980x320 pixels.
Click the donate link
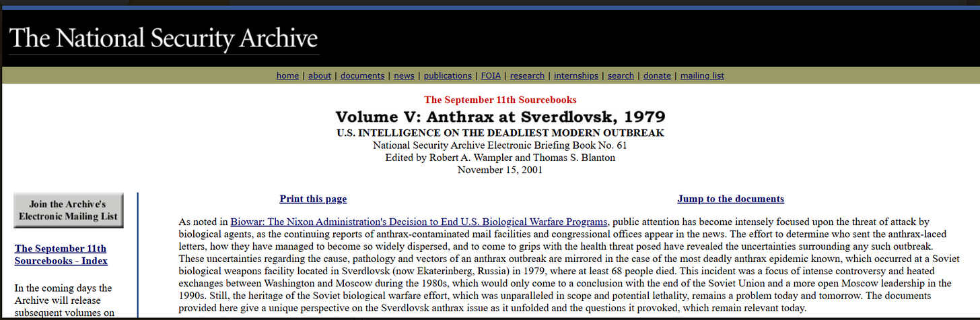tap(657, 75)
